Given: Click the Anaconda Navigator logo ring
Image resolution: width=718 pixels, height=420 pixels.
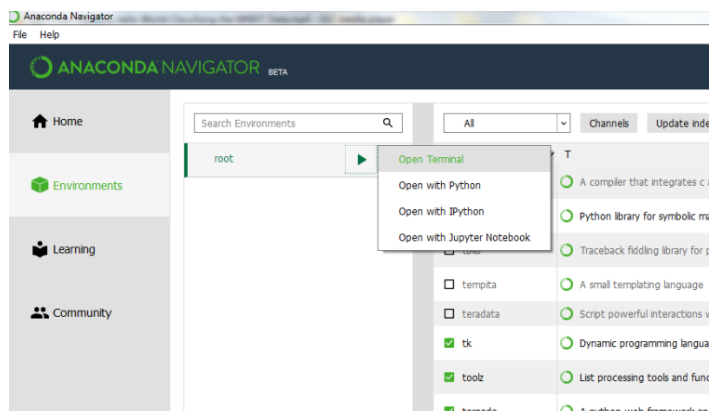Looking at the screenshot, I should click(x=41, y=67).
